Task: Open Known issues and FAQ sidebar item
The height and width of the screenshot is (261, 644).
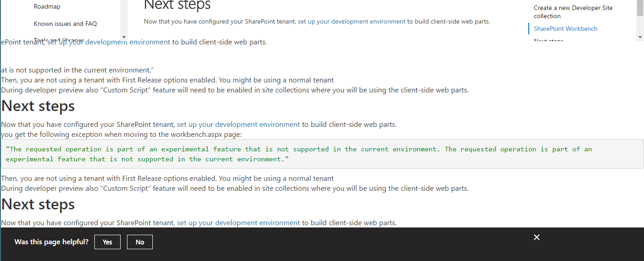Action: pos(65,24)
